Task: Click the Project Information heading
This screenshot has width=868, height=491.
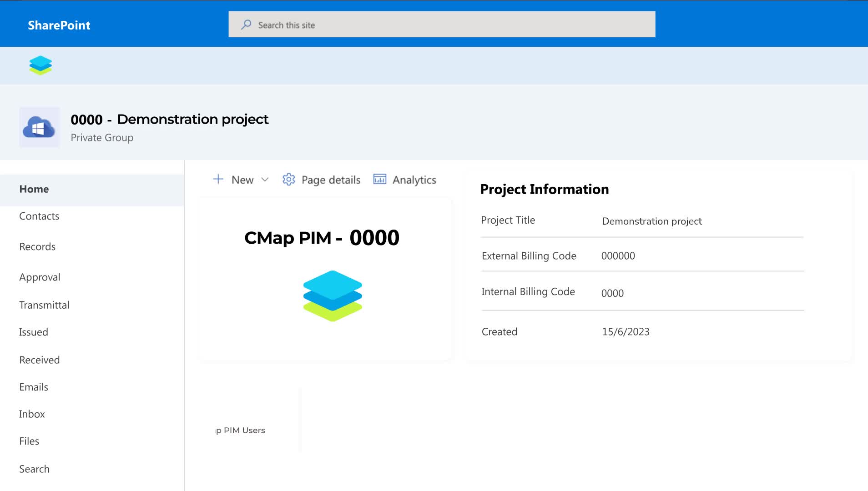Action: click(x=545, y=189)
